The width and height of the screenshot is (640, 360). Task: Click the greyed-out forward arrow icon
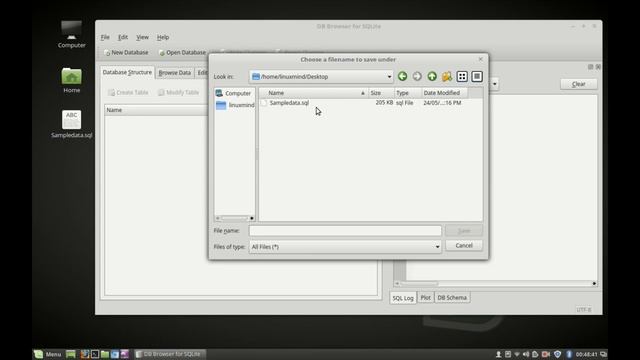click(417, 76)
